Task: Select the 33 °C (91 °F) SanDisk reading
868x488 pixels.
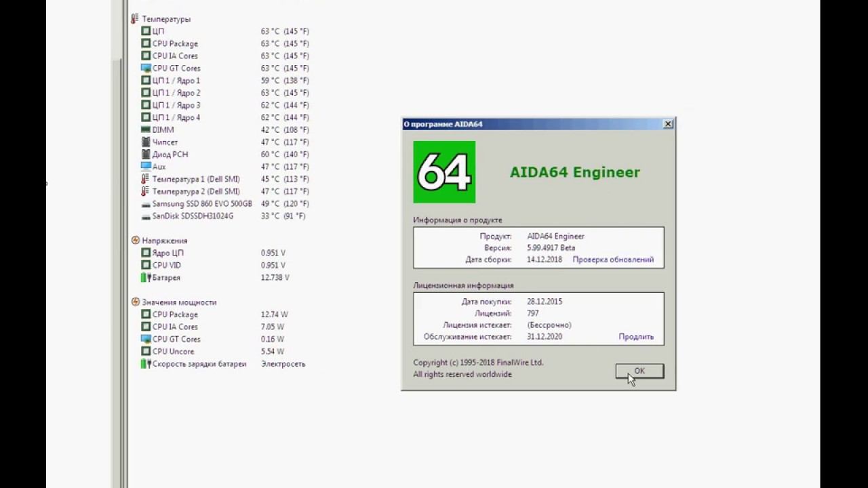Action: (283, 216)
